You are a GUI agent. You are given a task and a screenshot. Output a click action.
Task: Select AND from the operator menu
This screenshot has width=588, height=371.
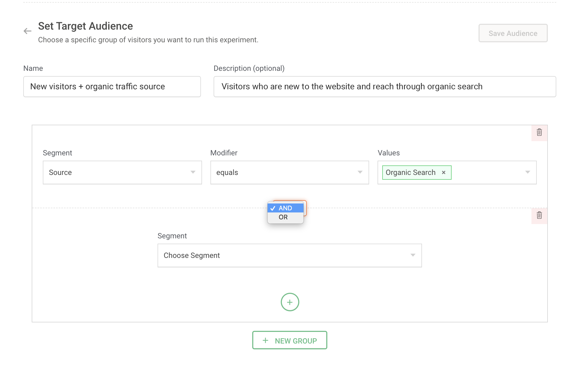[x=285, y=208]
